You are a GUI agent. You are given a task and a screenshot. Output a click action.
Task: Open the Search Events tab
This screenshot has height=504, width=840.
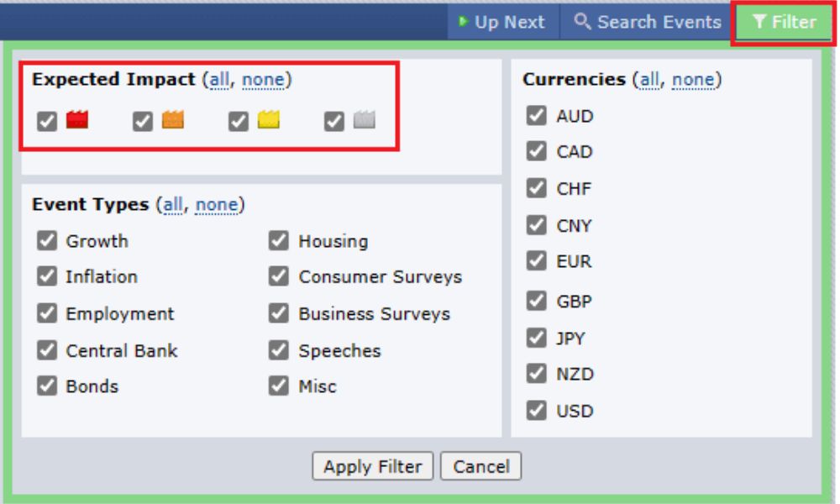tap(648, 23)
